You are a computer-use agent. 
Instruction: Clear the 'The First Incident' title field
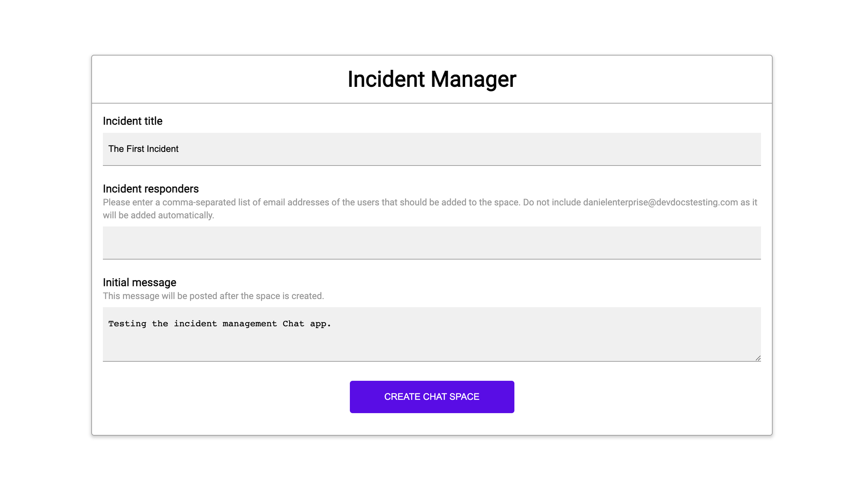(432, 149)
